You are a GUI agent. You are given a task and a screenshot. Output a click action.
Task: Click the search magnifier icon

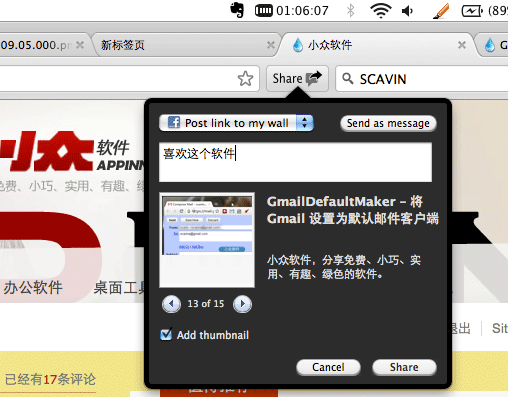pos(348,79)
